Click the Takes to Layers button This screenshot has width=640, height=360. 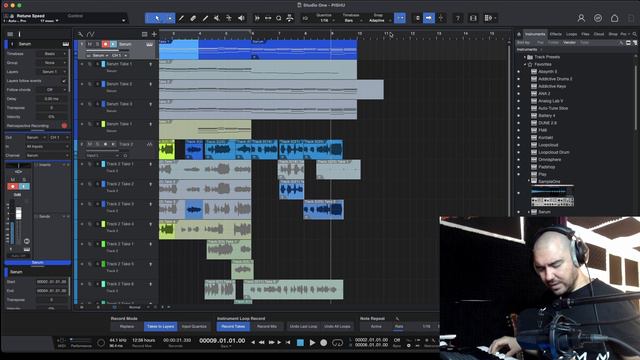[x=160, y=326]
